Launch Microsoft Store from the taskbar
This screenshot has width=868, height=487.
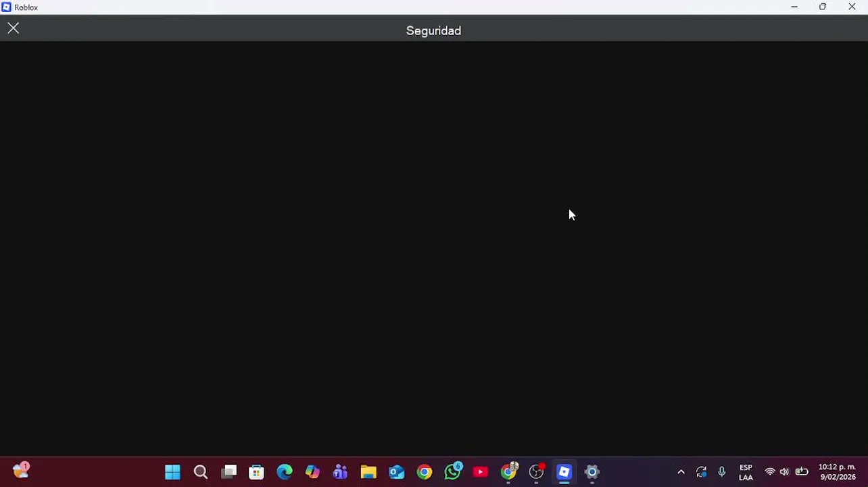256,472
